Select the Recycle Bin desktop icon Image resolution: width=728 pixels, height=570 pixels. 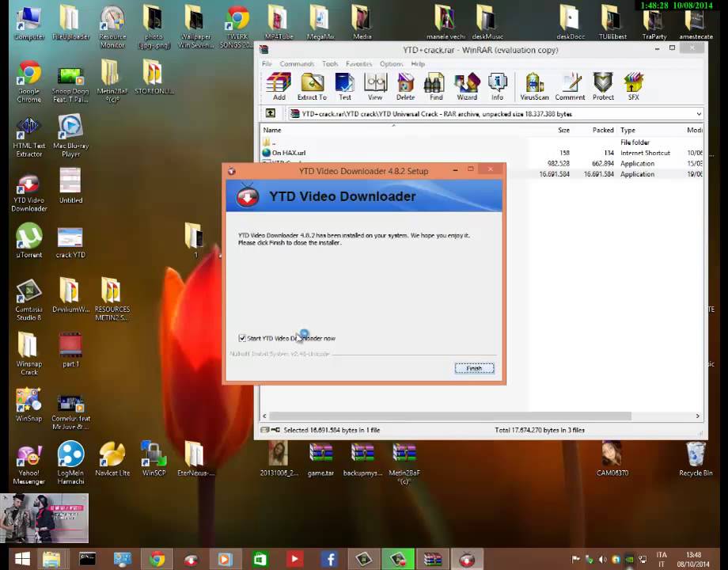(x=696, y=459)
